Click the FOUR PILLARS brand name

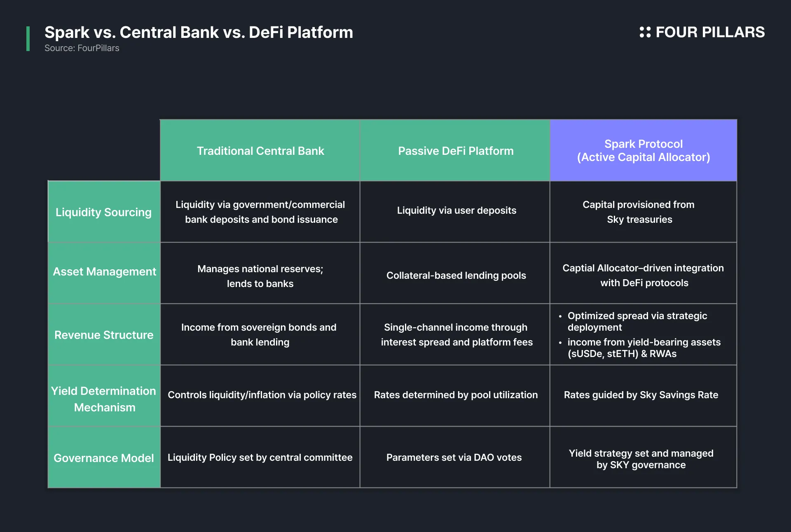pyautogui.click(x=710, y=32)
